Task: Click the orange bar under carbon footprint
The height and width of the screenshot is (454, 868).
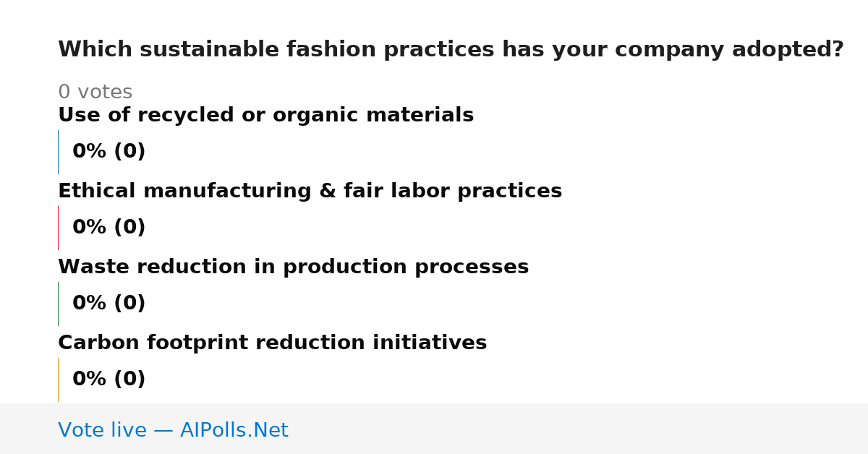Action: [x=58, y=380]
